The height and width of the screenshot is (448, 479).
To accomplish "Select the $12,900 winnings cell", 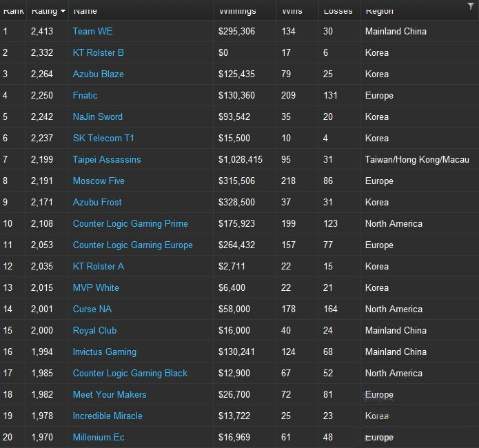I will click(234, 374).
